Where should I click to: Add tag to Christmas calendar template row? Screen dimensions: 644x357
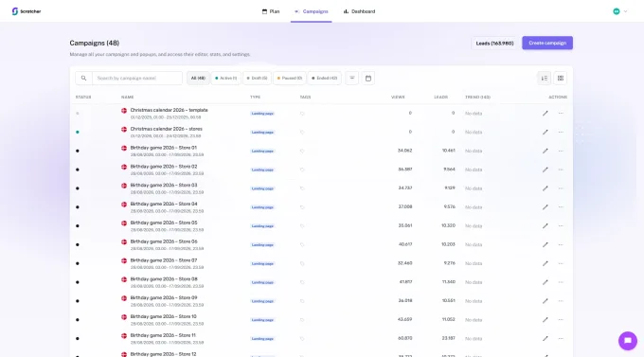click(302, 114)
